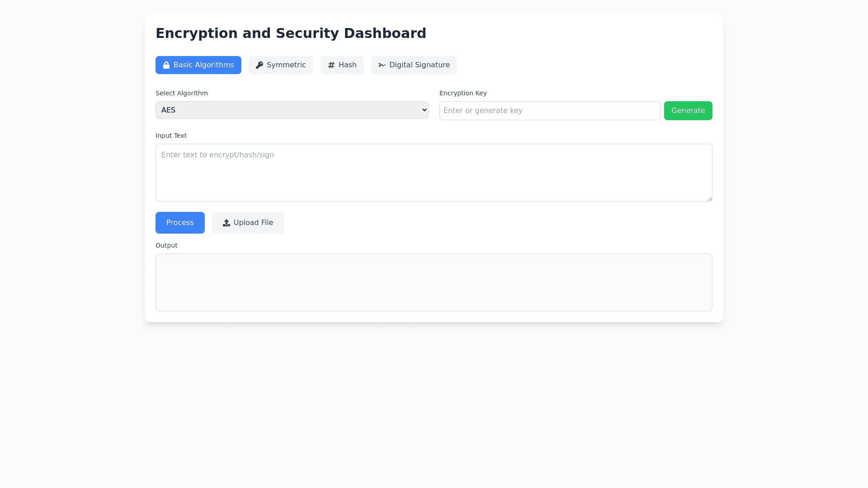The height and width of the screenshot is (488, 868).
Task: Click the Process button
Action: [x=180, y=223]
